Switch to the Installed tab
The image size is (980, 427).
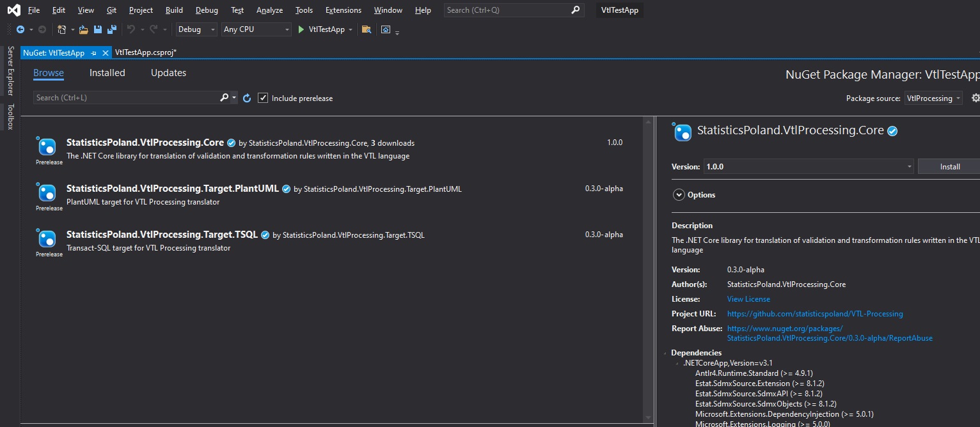click(x=107, y=73)
